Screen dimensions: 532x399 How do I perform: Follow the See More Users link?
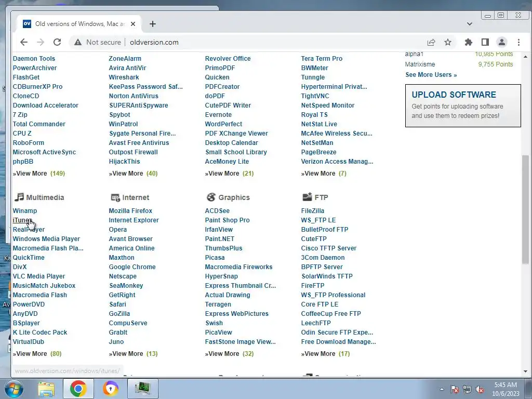(431, 75)
